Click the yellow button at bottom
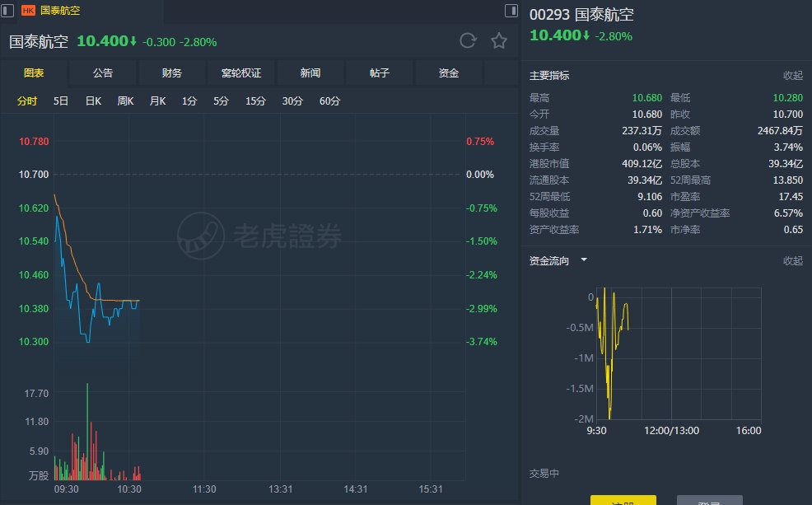The height and width of the screenshot is (505, 812). 623,500
